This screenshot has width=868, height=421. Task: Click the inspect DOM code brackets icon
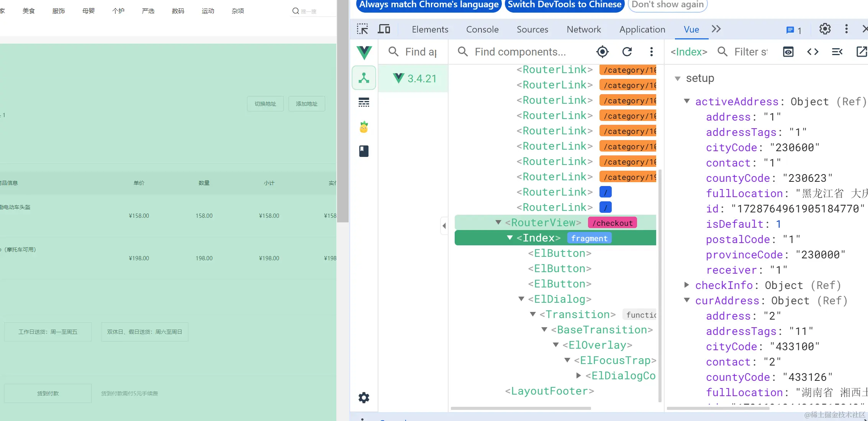point(813,52)
